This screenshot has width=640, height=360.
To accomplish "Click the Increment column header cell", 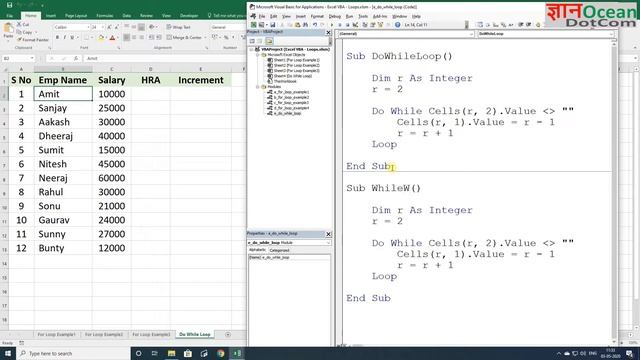I will [x=201, y=80].
